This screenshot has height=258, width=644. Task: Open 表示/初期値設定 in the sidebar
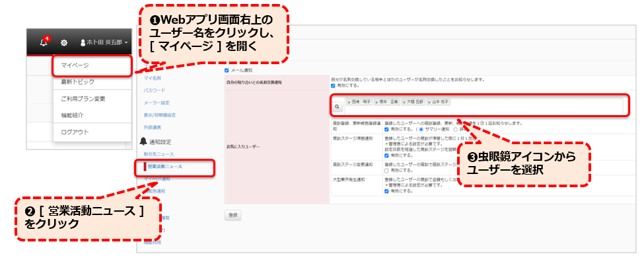click(x=159, y=115)
